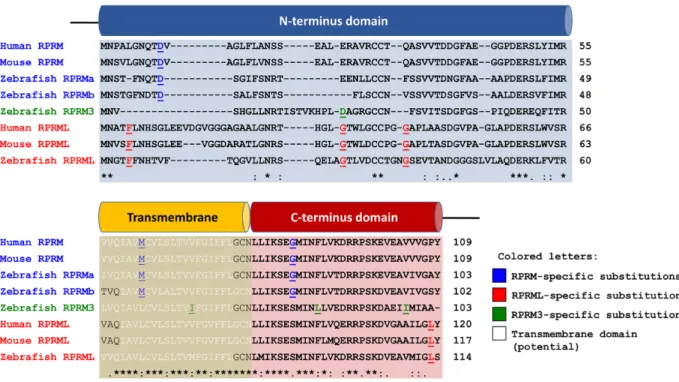Click Zebrafish RPRM3 sequence starting MNV
The height and width of the screenshot is (382, 679).
[x=333, y=112]
